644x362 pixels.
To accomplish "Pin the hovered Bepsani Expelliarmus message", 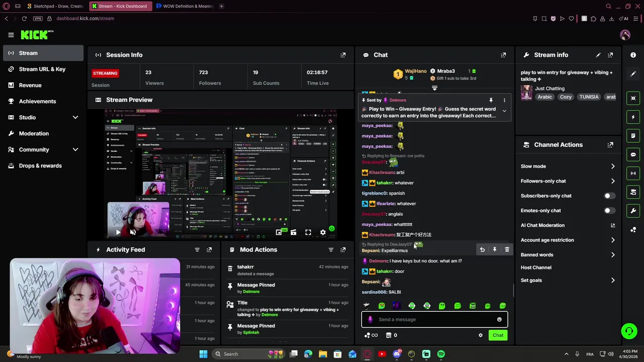I will pyautogui.click(x=495, y=249).
